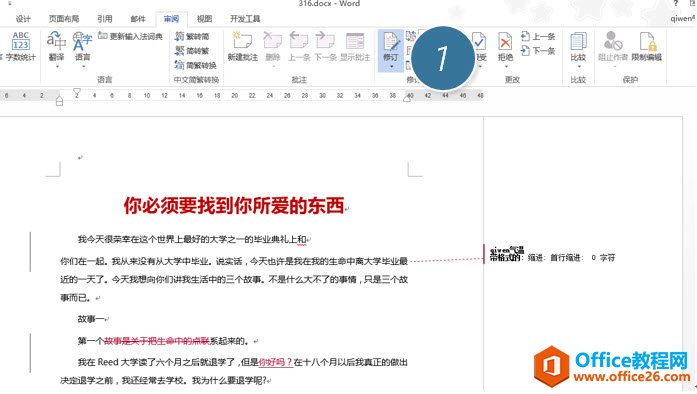Click the right indent marker on ruler
This screenshot has width=697, height=394.
pyautogui.click(x=407, y=98)
